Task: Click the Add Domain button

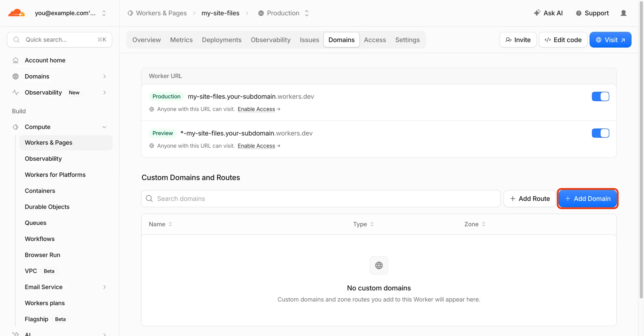Action: (x=587, y=199)
